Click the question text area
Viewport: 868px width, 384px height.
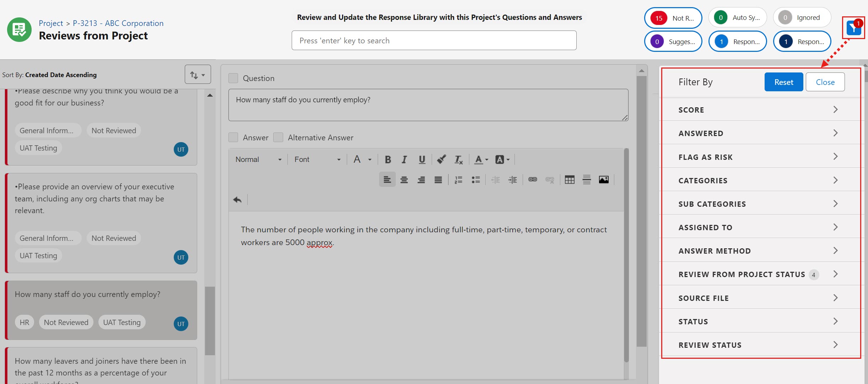point(428,105)
